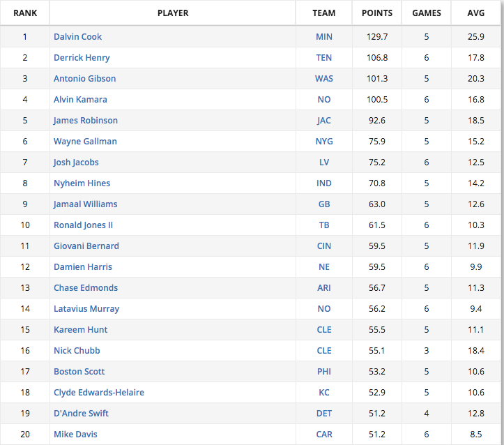Click the GAMES column header
The image size is (504, 445).
[427, 13]
